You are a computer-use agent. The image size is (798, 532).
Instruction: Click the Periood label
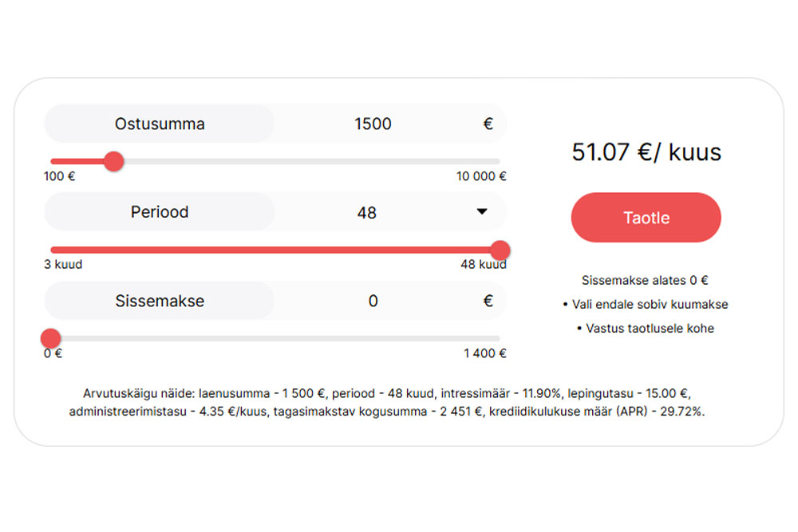[160, 212]
